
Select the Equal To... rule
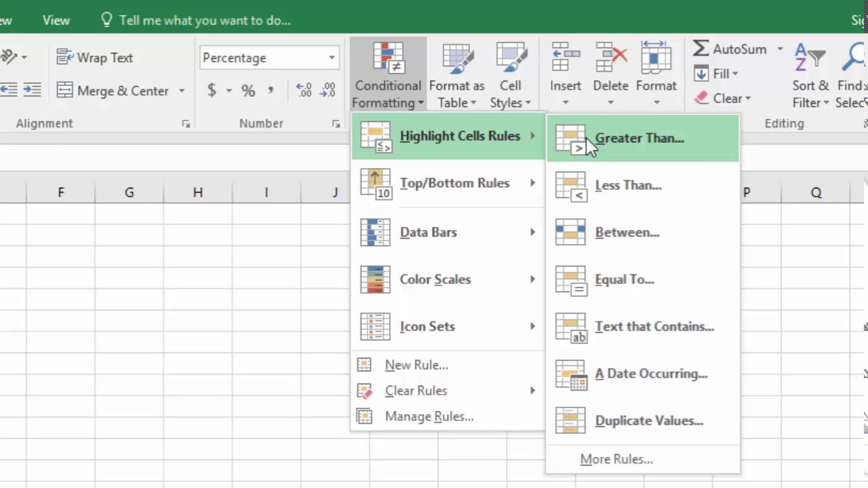[643, 279]
